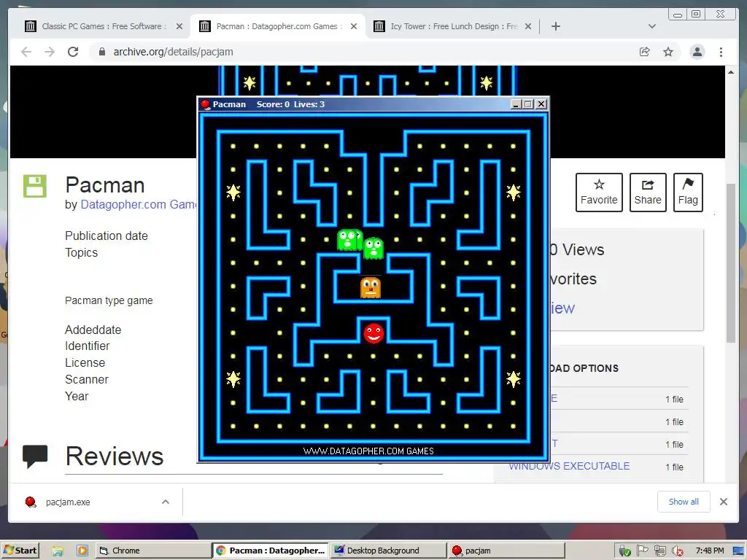The image size is (747, 560).
Task: Click the top-right power star pellet
Action: click(513, 192)
